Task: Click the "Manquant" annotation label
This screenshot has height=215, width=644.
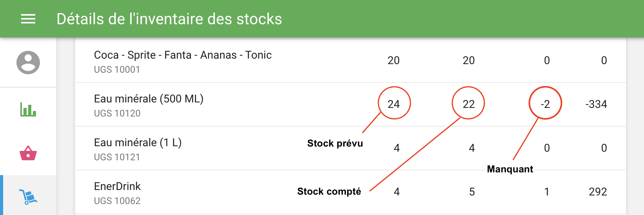Action: (510, 169)
